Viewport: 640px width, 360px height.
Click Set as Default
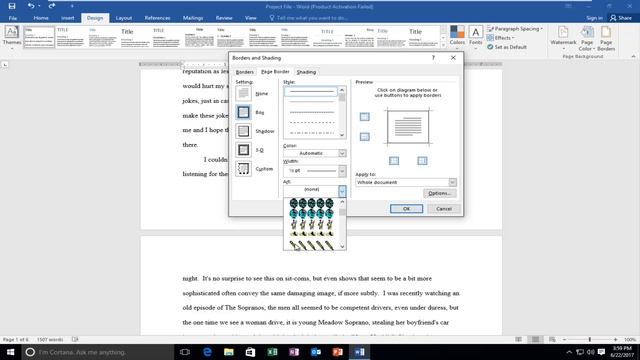tap(507, 47)
